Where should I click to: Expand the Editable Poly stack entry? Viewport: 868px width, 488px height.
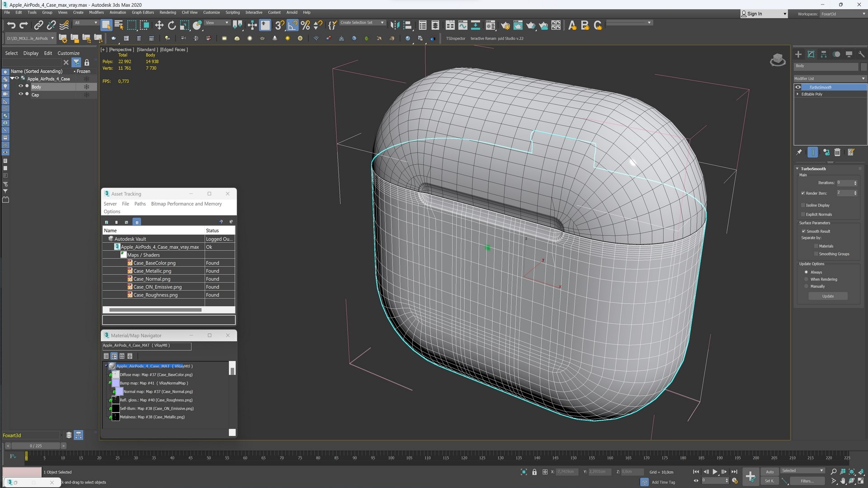(x=797, y=94)
